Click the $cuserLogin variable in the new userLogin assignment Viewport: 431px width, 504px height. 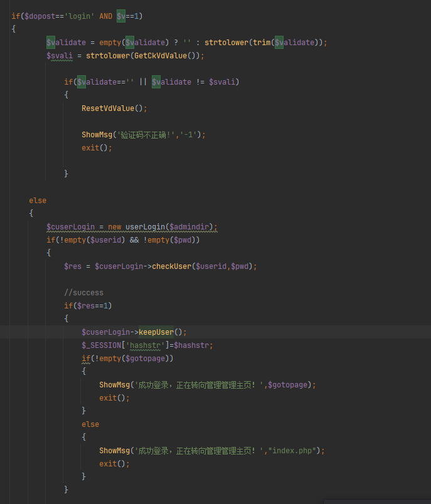(70, 227)
